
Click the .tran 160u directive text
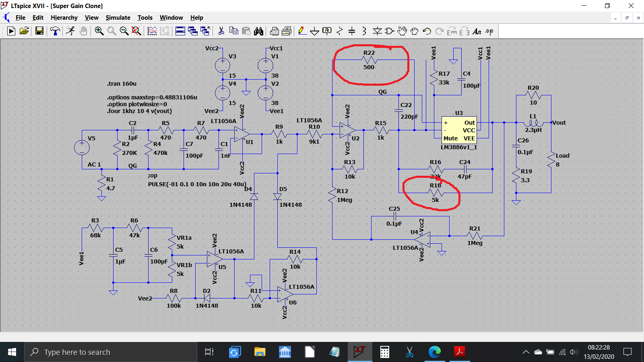tap(122, 84)
